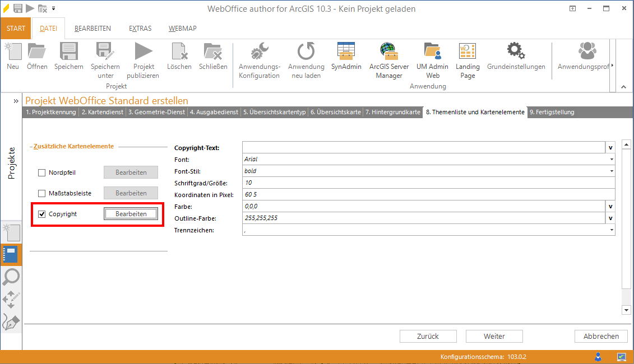Go to the 9. Fertigstellung tab
Screen dimensions: 634x364
point(552,112)
